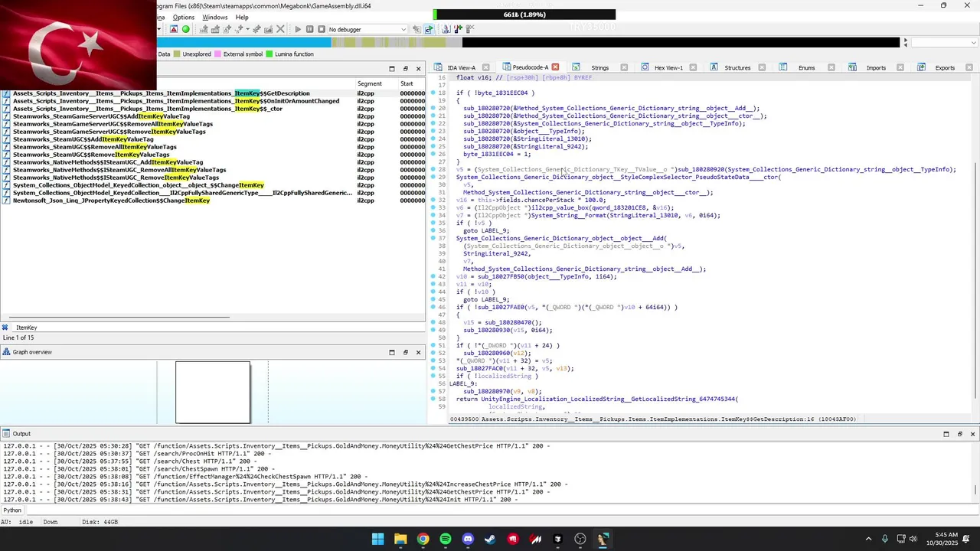Image resolution: width=980 pixels, height=551 pixels.
Task: Open the Help menu
Action: [x=242, y=17]
